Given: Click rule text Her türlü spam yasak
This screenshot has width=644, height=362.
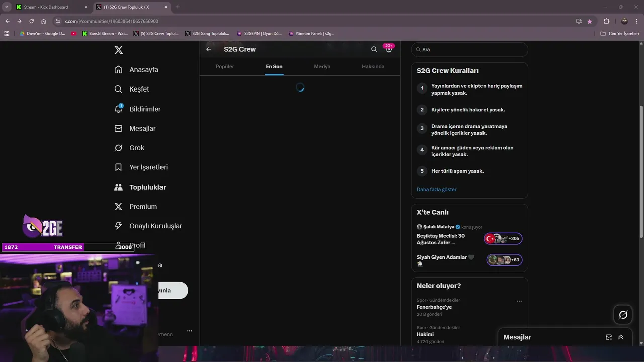Looking at the screenshot, I should coord(457,171).
